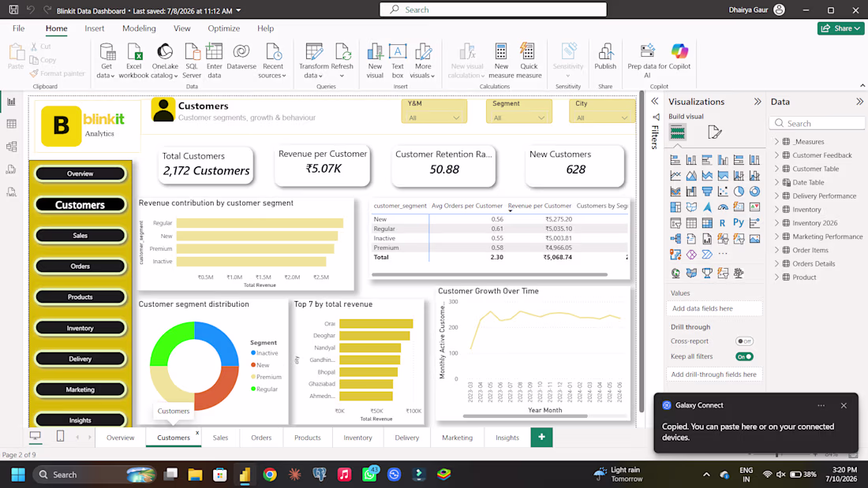The width and height of the screenshot is (868, 488).
Task: Choose the Matrix visualization
Action: (x=707, y=223)
